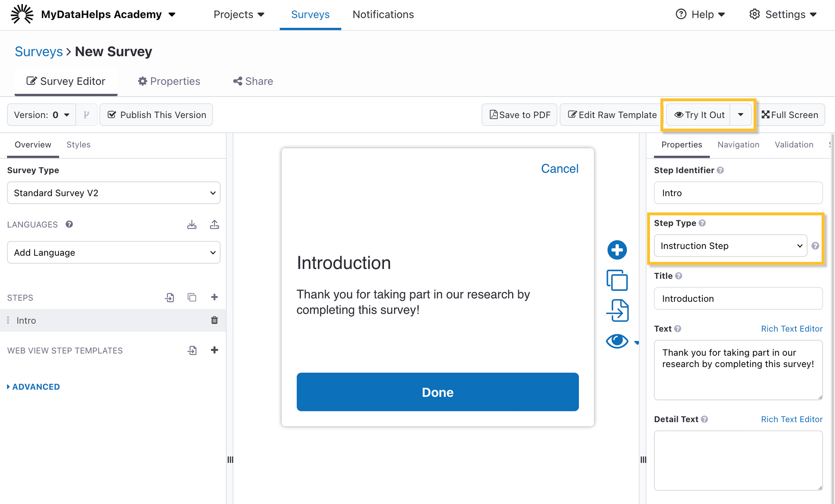Add a new step in Steps header
This screenshot has width=835, height=504.
coord(214,297)
